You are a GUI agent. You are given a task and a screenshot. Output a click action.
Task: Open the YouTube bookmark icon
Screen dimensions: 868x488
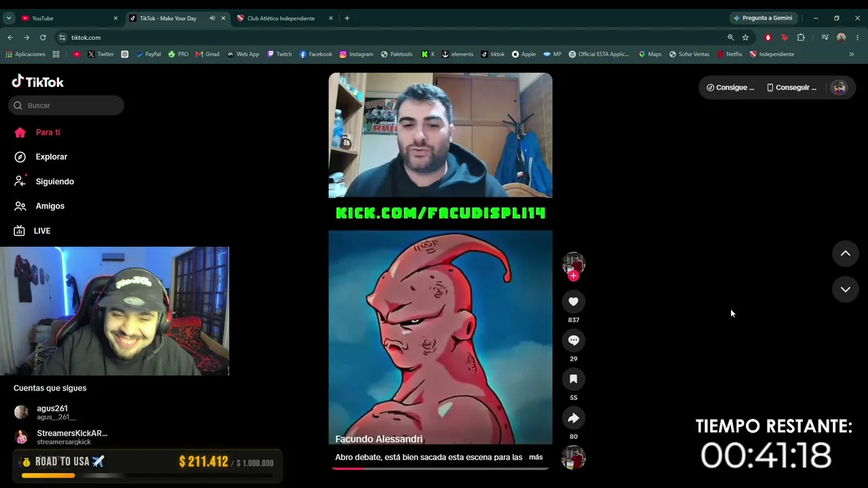[x=77, y=54]
